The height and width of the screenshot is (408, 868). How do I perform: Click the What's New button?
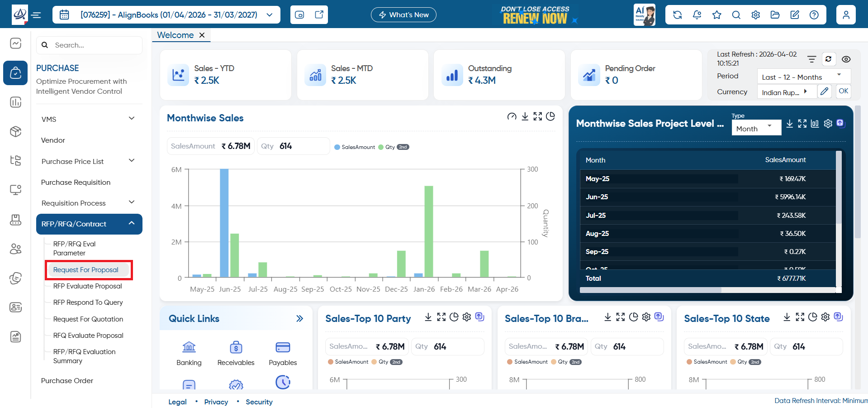coord(403,15)
